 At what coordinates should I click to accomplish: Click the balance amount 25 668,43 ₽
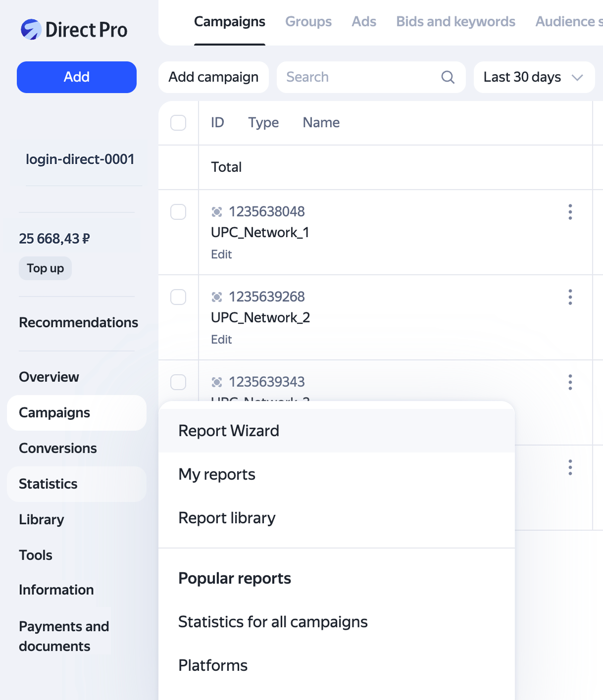[x=54, y=239]
